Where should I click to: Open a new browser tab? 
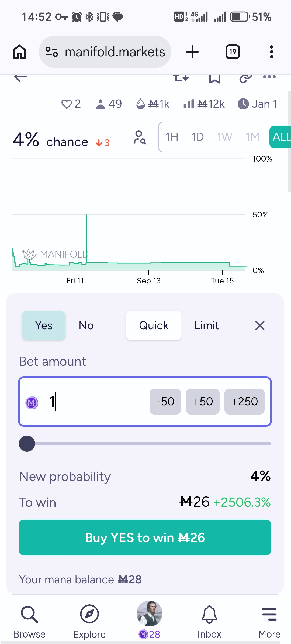pos(192,52)
